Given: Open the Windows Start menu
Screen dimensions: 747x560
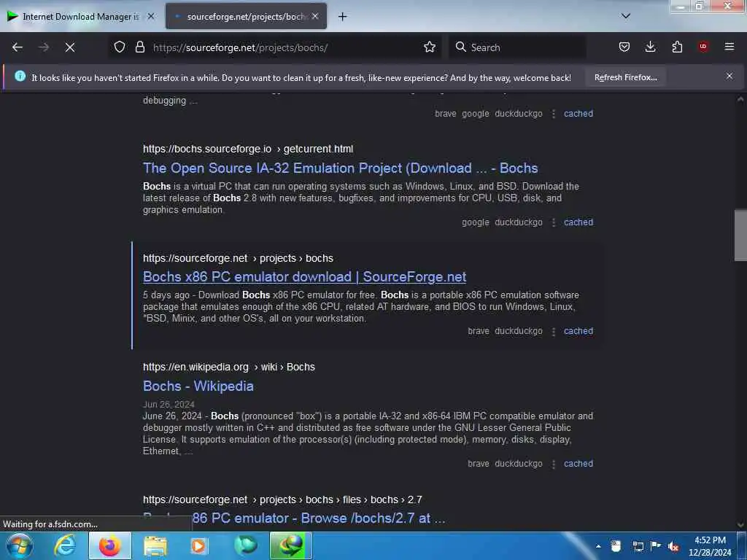Looking at the screenshot, I should click(19, 545).
